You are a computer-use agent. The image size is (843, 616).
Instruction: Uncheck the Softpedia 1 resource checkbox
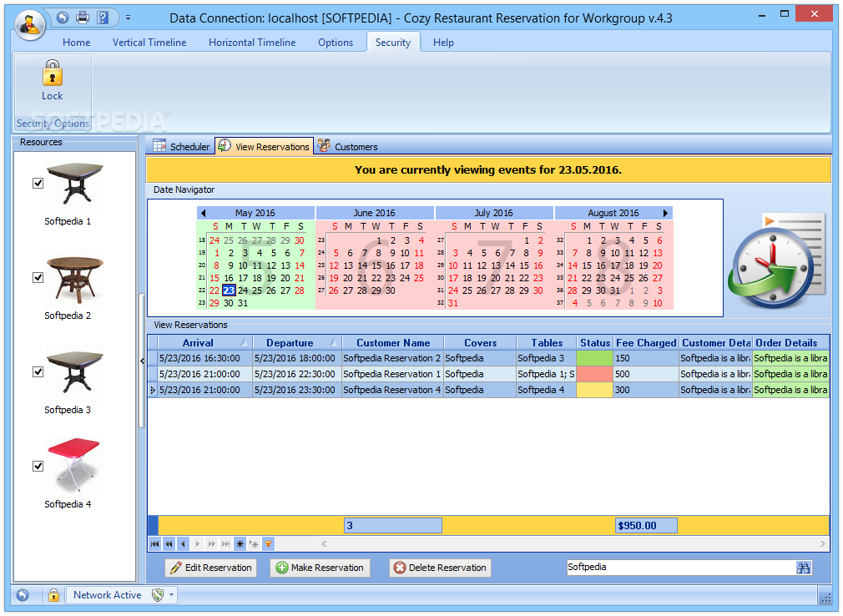pos(38,184)
